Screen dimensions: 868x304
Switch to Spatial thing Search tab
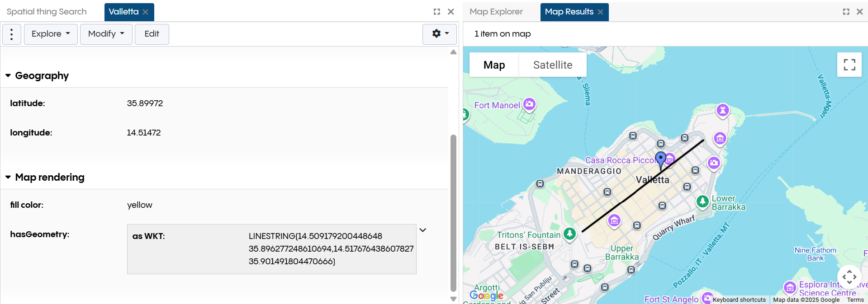[x=47, y=12]
